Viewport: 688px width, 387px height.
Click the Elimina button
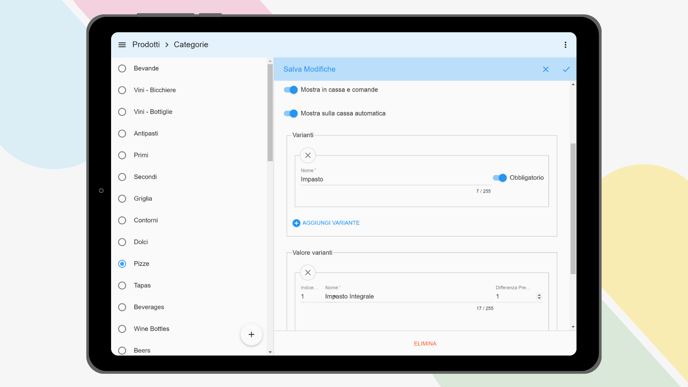pos(425,344)
